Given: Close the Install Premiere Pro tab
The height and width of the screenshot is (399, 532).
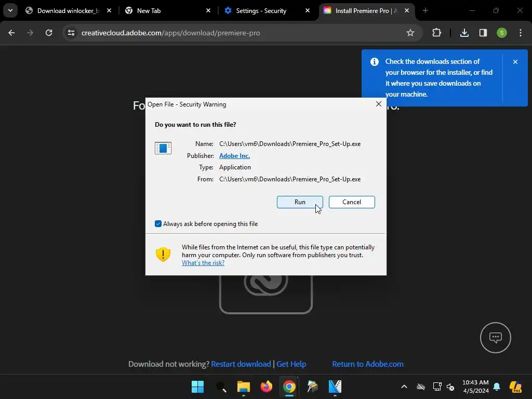Looking at the screenshot, I should pos(407,11).
